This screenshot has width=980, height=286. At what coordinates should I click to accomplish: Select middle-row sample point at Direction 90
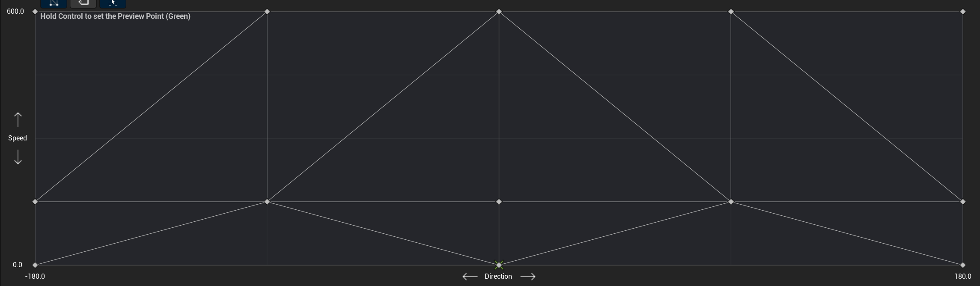coord(731,202)
